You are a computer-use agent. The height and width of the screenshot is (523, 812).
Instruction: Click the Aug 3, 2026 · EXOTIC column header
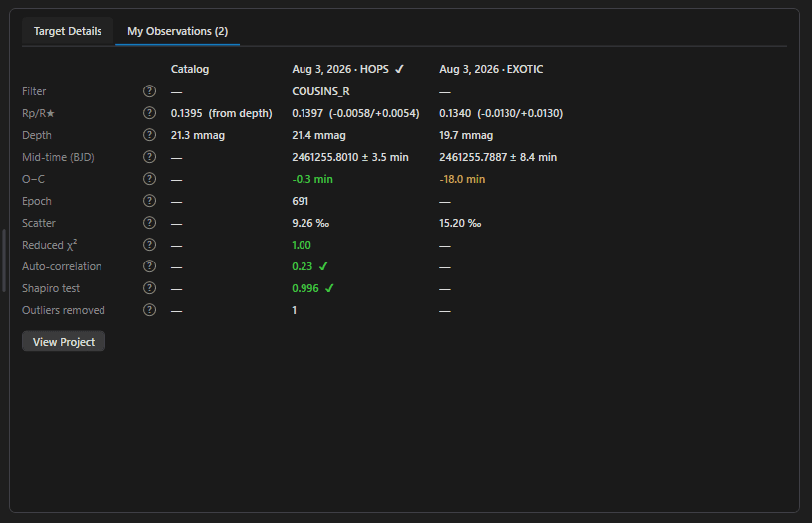[x=492, y=69]
